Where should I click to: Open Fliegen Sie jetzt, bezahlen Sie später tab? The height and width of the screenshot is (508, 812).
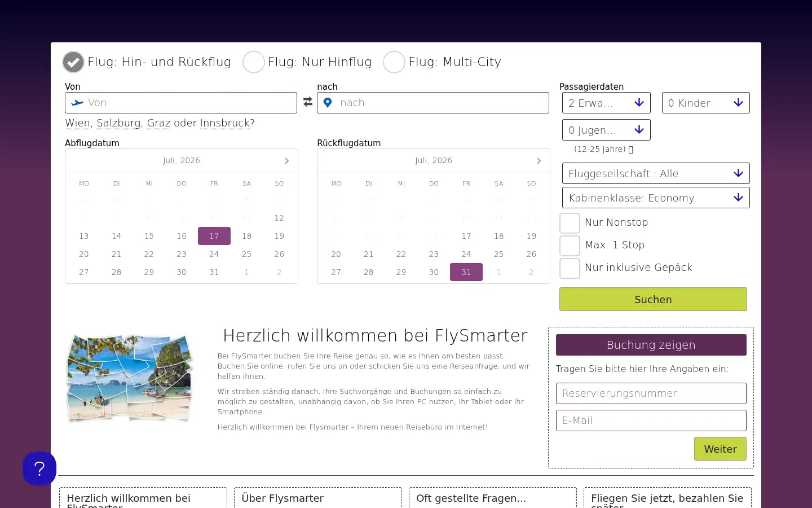pyautogui.click(x=668, y=498)
